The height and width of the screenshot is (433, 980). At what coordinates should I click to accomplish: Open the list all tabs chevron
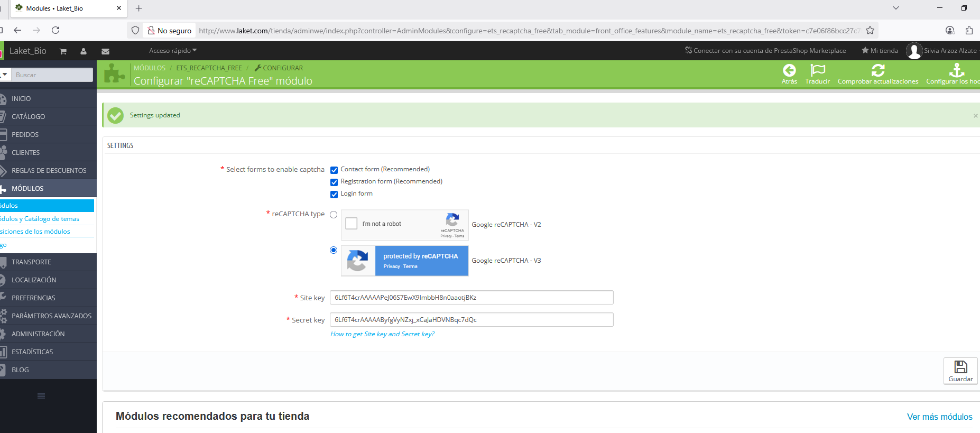tap(895, 8)
